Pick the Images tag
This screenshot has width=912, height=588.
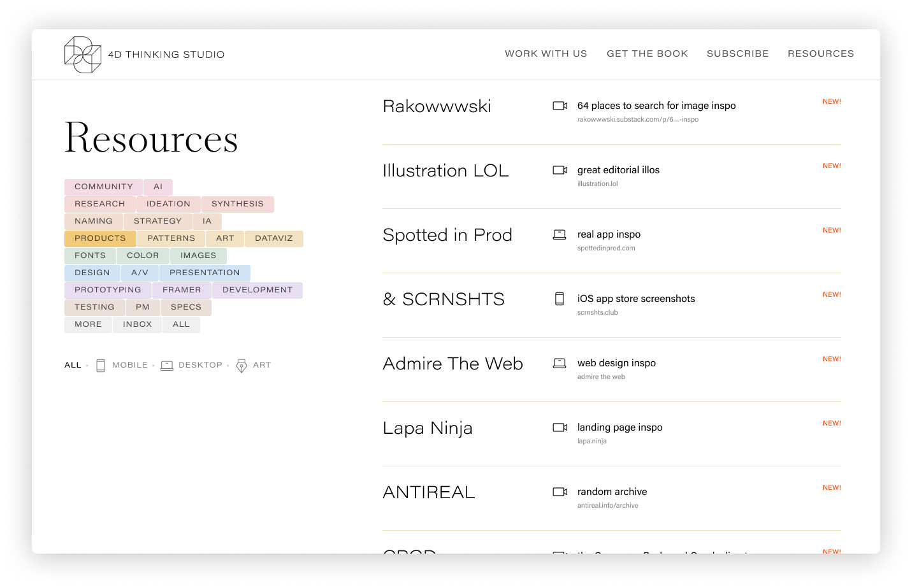click(x=198, y=255)
